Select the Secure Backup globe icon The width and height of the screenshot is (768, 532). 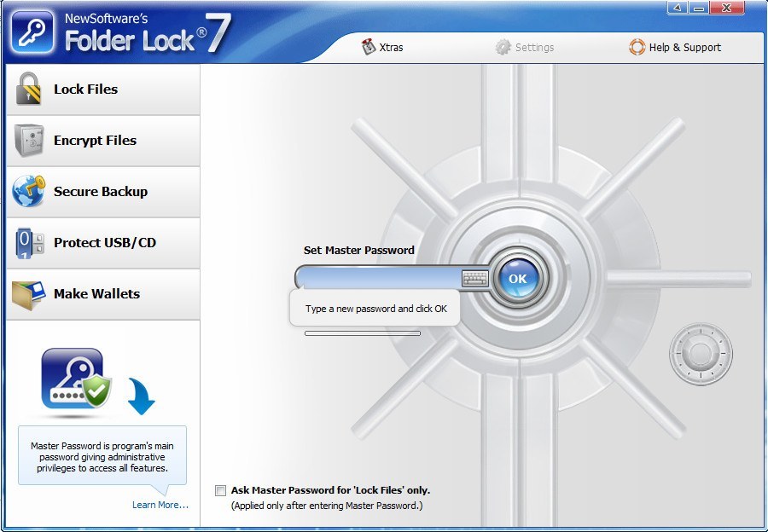tap(26, 191)
